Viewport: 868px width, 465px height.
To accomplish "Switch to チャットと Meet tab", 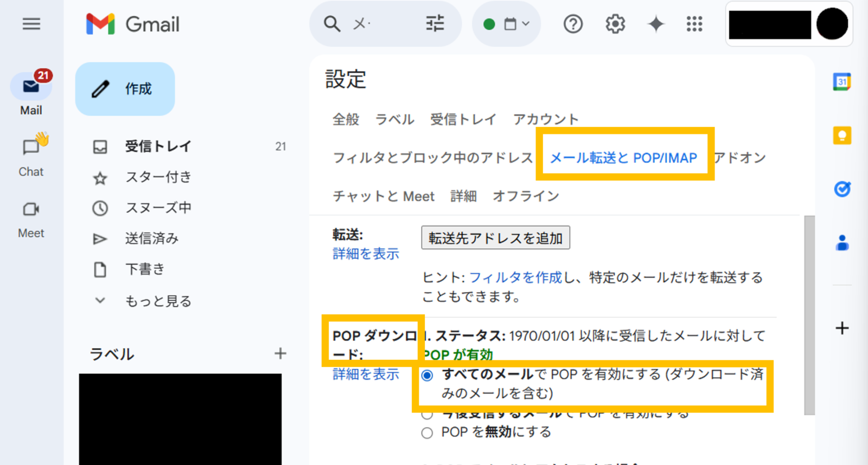I will (x=384, y=196).
